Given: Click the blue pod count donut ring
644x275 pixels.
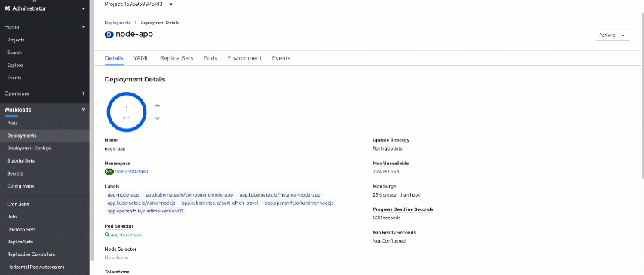Looking at the screenshot, I should [127, 112].
